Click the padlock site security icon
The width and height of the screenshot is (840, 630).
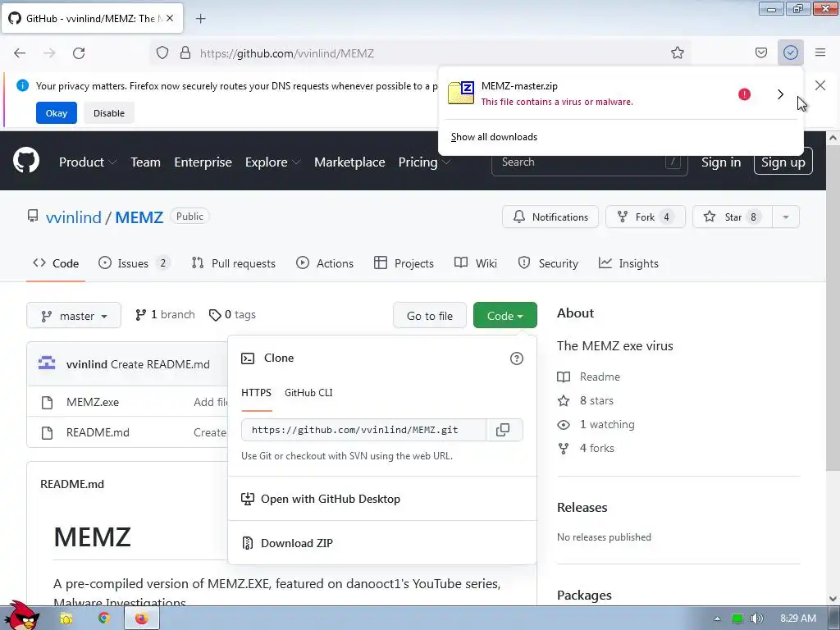[x=185, y=53]
